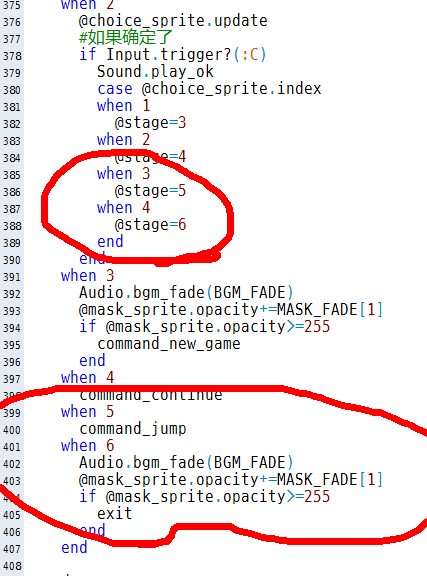Click line number 408 in the gutter
This screenshot has height=576, width=427.
click(12, 566)
